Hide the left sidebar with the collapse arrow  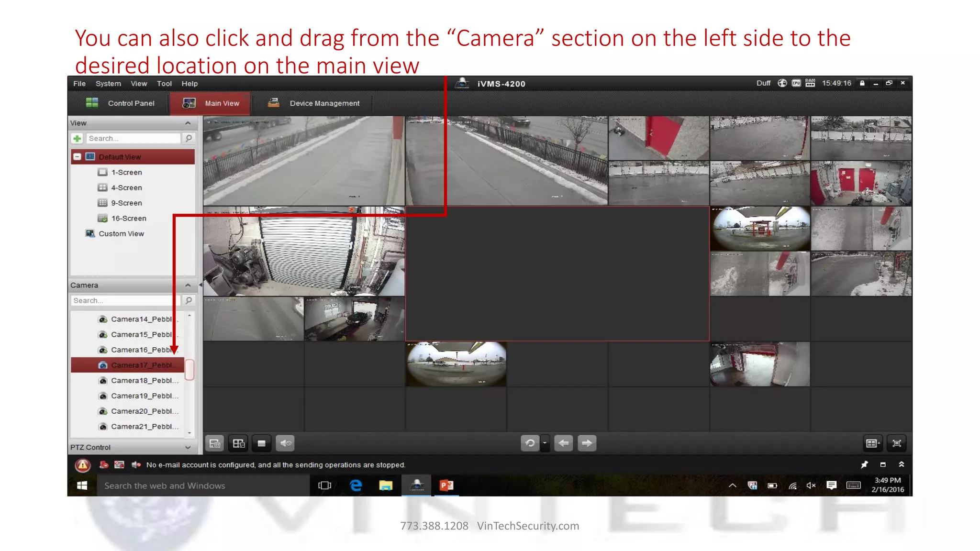pyautogui.click(x=200, y=285)
